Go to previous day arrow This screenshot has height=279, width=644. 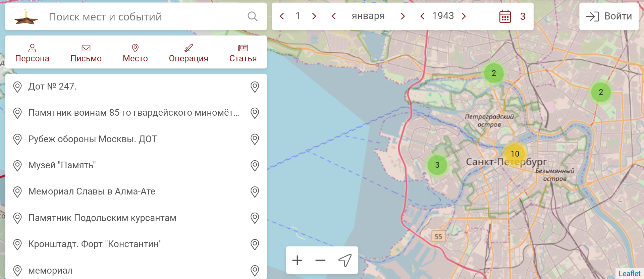(282, 16)
